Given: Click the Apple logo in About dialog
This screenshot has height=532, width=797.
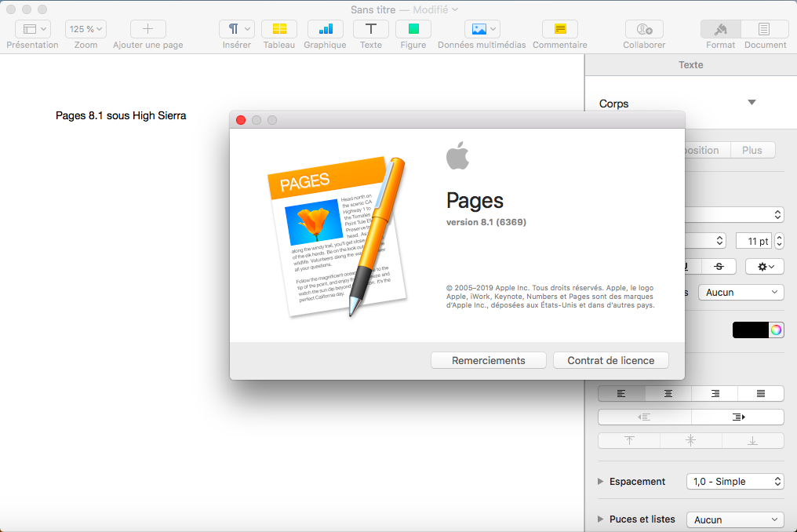Looking at the screenshot, I should (x=457, y=155).
